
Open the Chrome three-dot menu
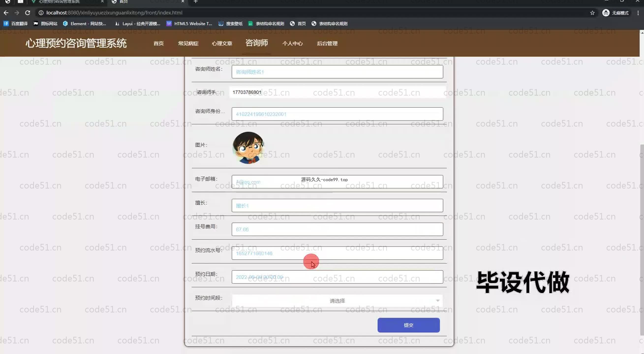(x=638, y=13)
